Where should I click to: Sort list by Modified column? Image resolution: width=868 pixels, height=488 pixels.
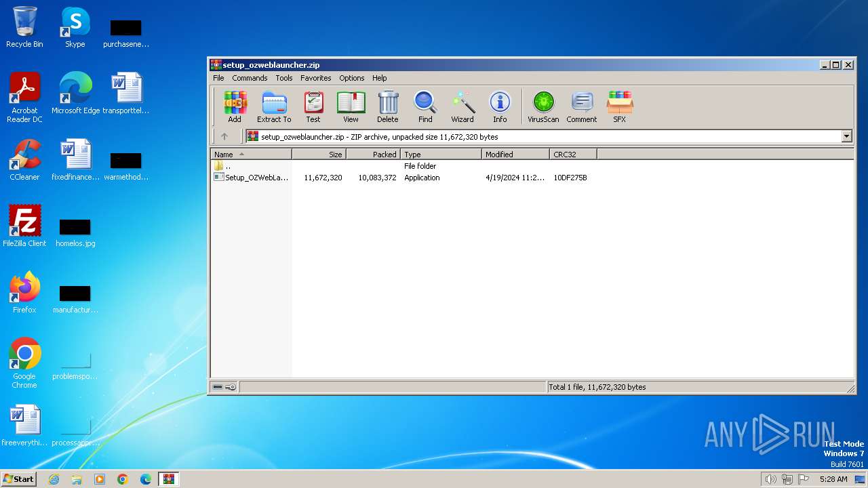pyautogui.click(x=516, y=155)
